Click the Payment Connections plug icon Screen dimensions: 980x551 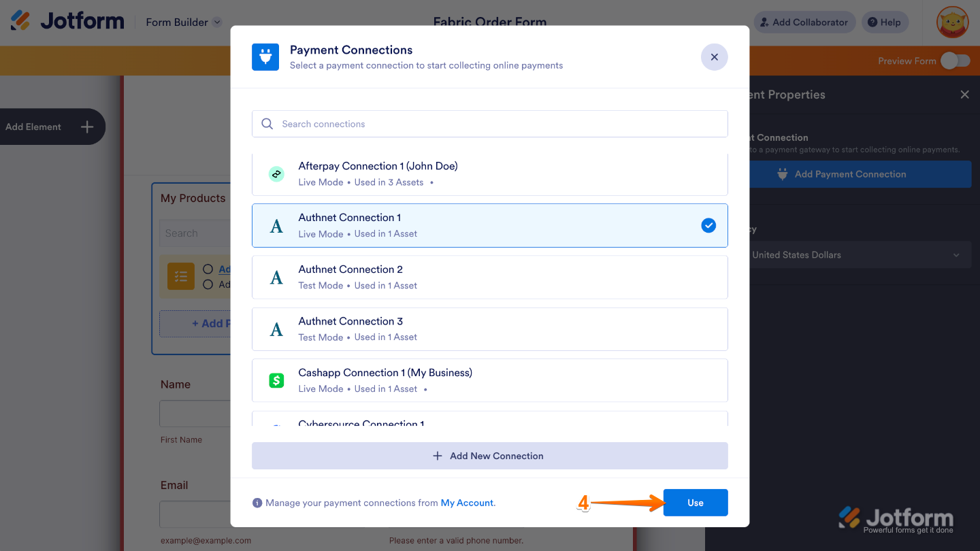pos(265,57)
